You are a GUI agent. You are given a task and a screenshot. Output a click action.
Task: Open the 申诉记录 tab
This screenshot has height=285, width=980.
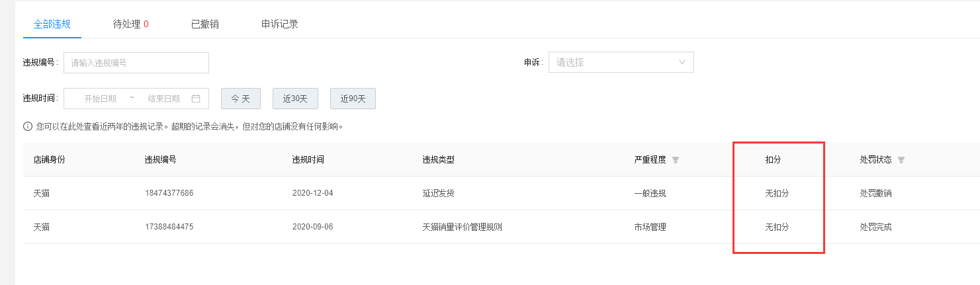280,24
